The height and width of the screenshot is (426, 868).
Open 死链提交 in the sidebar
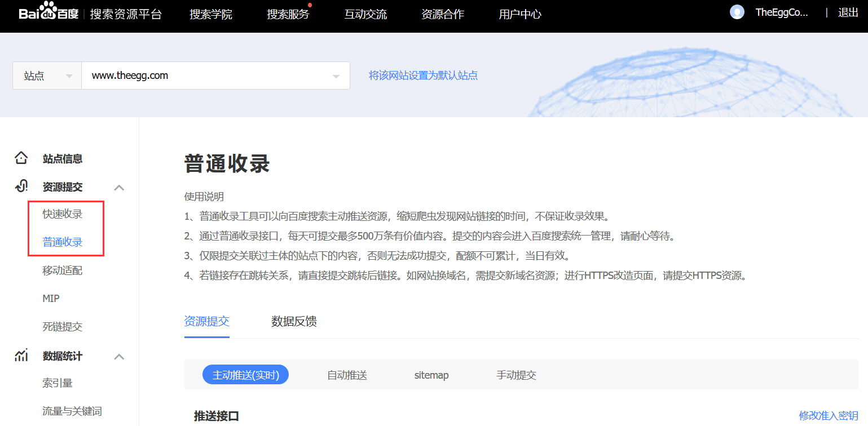pos(63,327)
